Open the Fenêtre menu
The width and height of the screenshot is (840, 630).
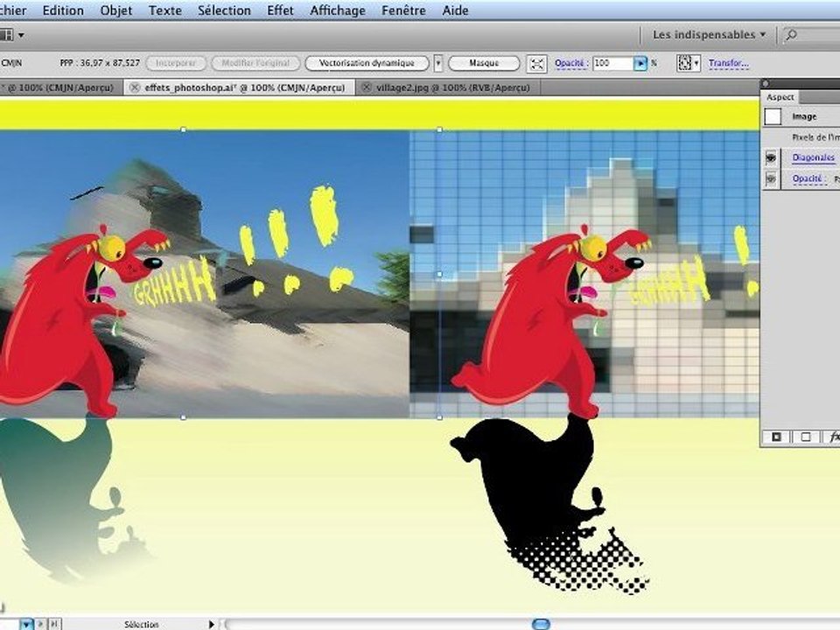403,10
